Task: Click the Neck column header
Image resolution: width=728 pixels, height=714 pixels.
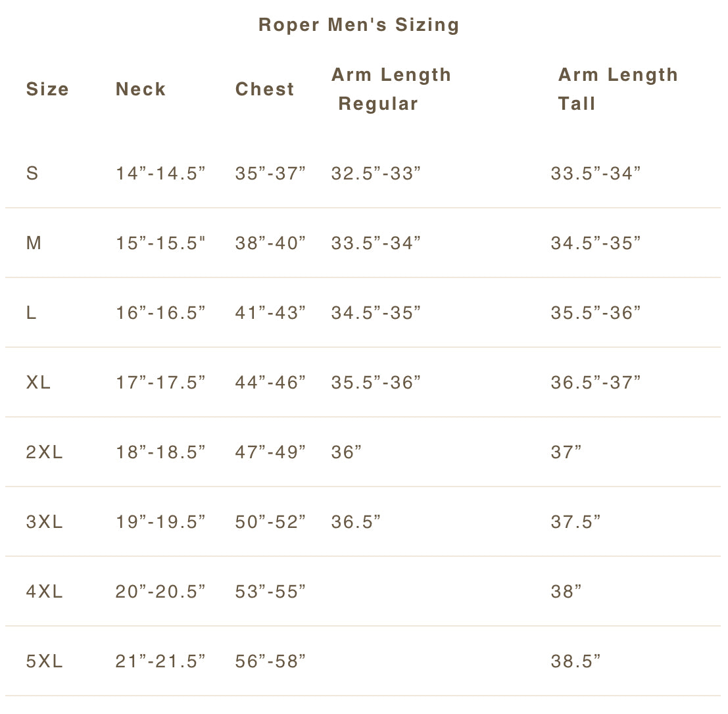Action: pyautogui.click(x=141, y=89)
